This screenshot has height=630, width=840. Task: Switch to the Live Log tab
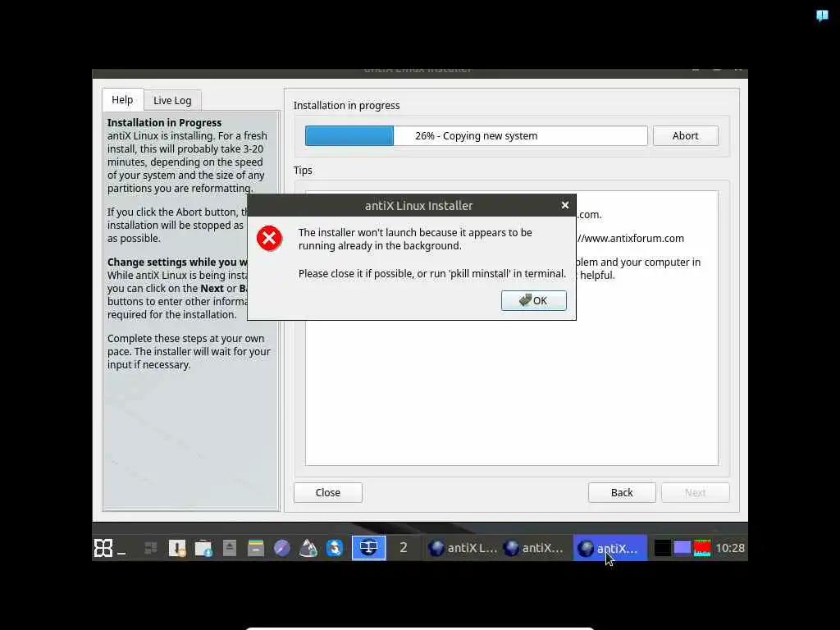click(172, 100)
